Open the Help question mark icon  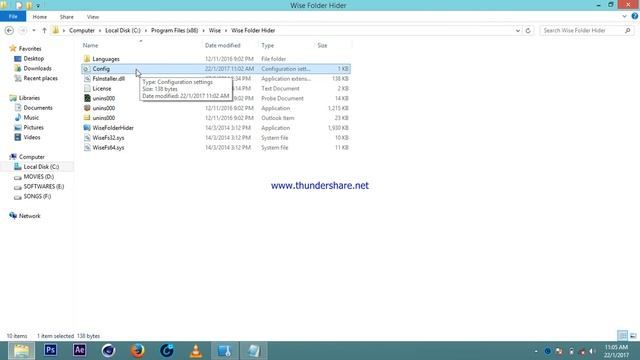pos(634,17)
